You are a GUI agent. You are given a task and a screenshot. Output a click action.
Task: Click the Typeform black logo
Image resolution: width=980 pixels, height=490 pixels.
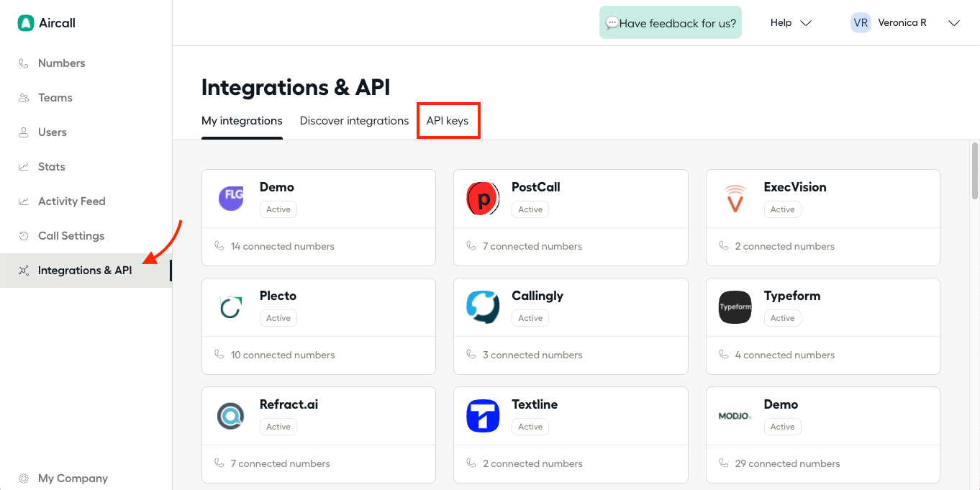pos(735,307)
